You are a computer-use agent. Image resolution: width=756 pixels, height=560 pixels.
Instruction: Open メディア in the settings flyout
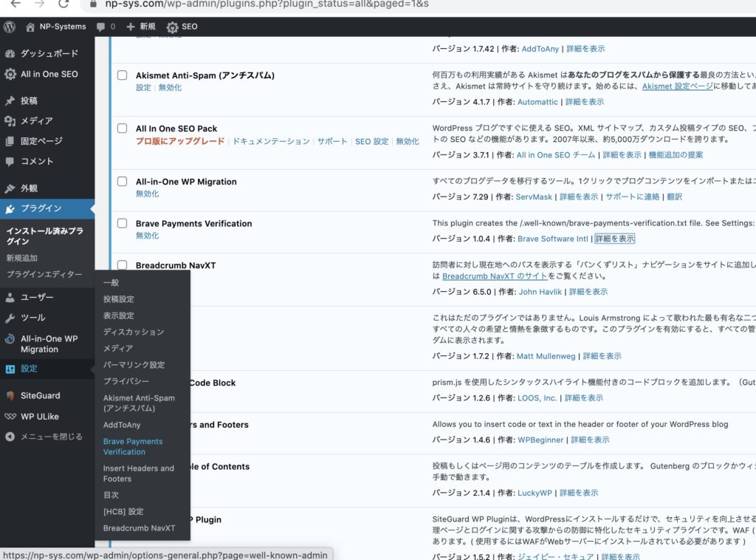click(118, 348)
